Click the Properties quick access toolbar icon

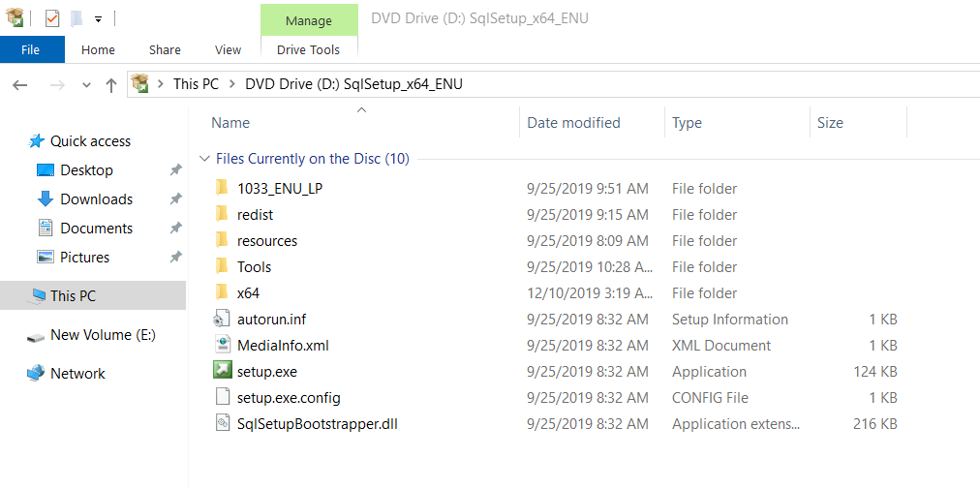click(x=52, y=18)
